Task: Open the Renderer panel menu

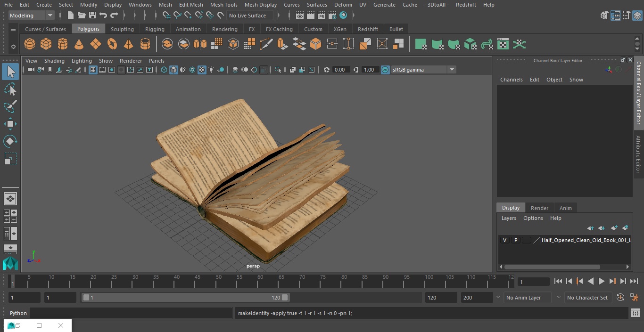Action: 131,61
